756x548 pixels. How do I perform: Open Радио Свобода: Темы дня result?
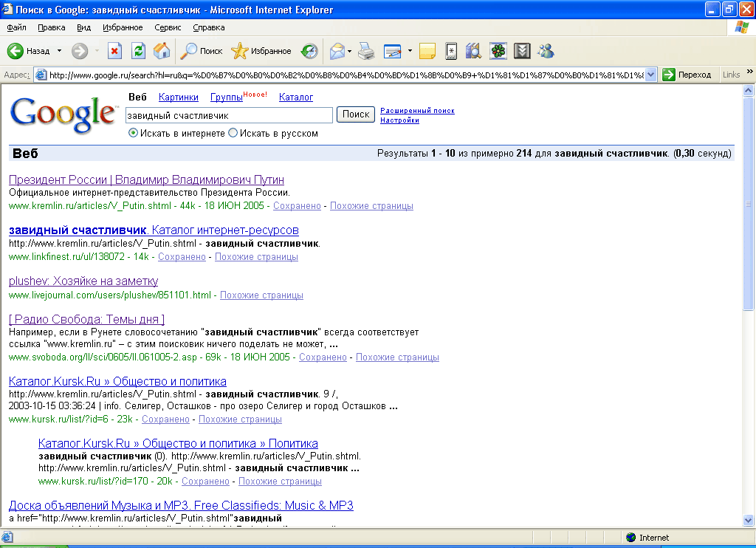click(87, 319)
